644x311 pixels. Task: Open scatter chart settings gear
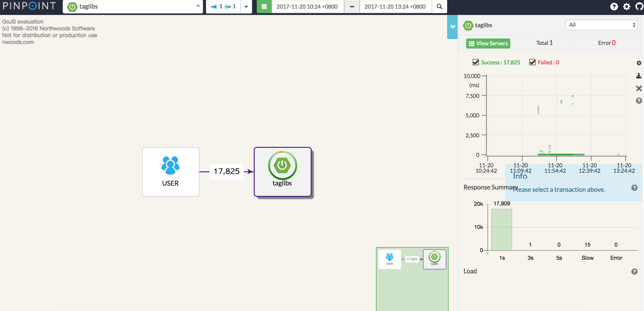click(x=639, y=63)
